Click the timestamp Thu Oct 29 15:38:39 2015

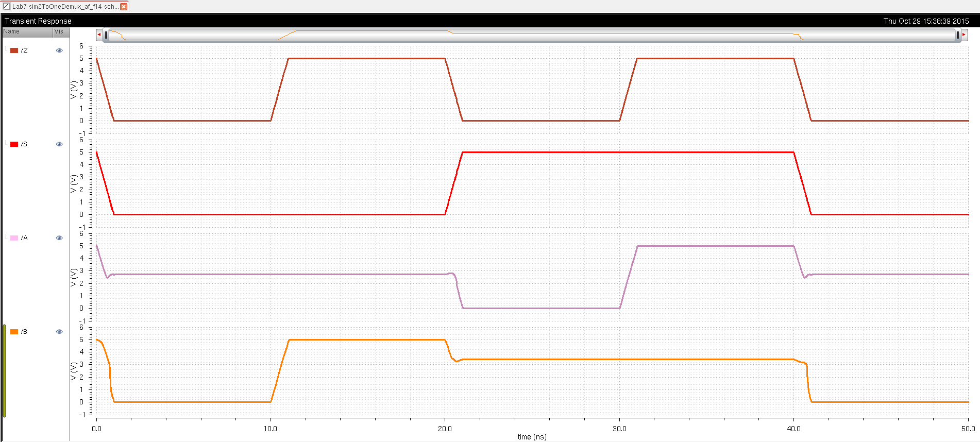pyautogui.click(x=926, y=21)
